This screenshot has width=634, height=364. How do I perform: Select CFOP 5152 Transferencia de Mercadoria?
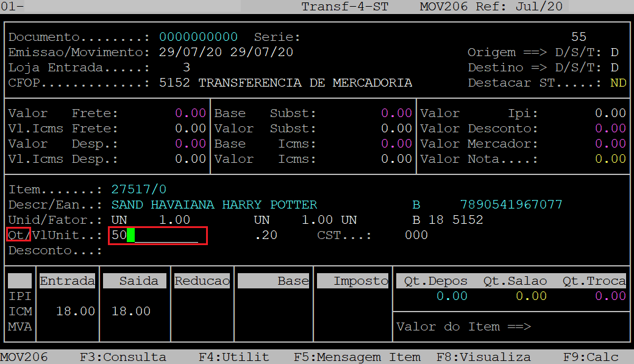coord(285,83)
